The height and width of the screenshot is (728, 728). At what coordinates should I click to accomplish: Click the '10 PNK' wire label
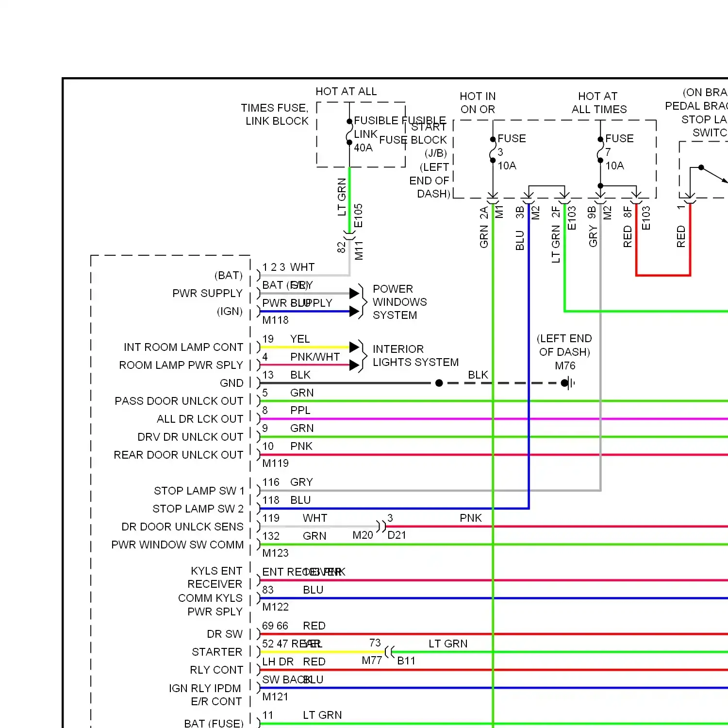[287, 446]
